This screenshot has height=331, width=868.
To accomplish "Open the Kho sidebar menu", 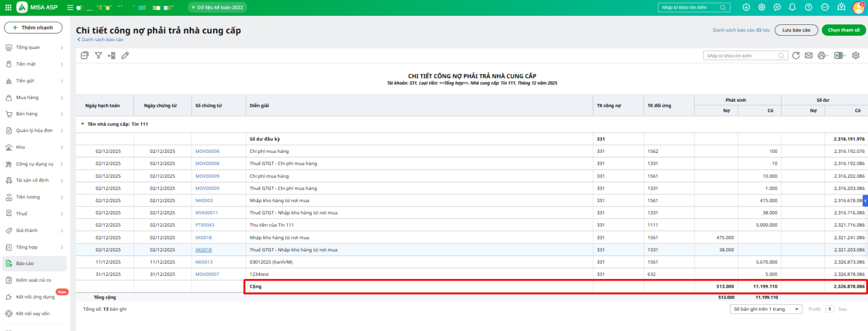I will (x=35, y=147).
